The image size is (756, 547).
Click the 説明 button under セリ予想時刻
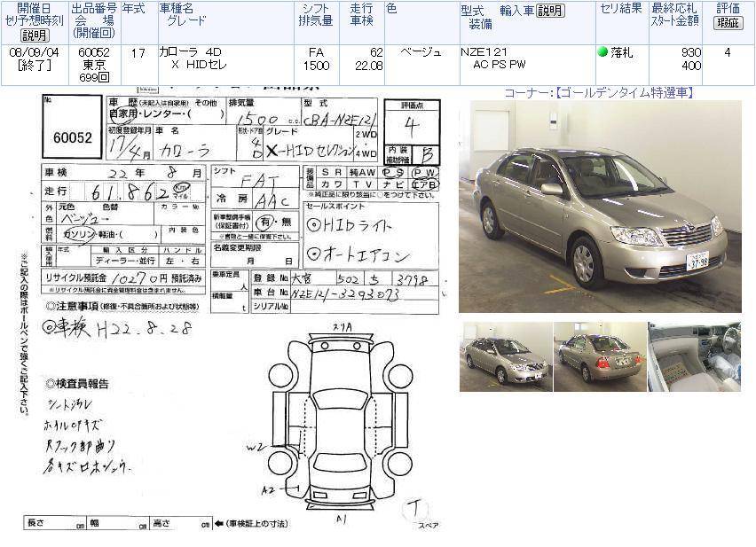(x=35, y=35)
